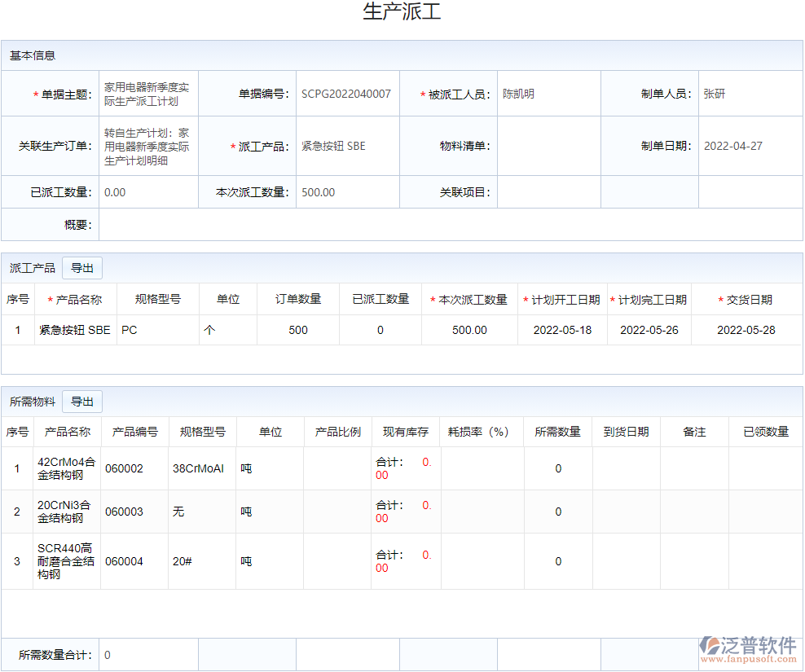Select material row 42CrMo4合金结构钢
The image size is (805, 672).
(x=66, y=468)
